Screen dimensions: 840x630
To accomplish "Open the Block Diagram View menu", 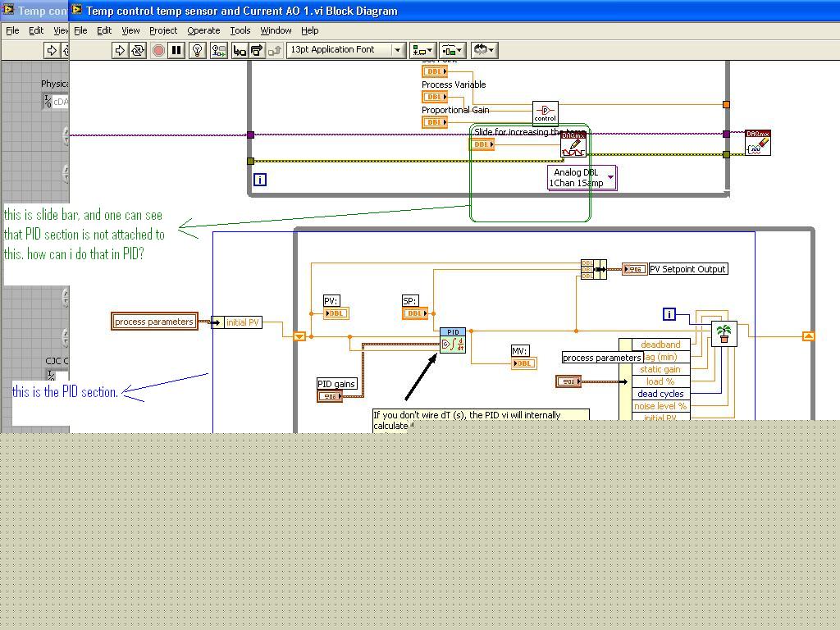I will click(x=130, y=30).
